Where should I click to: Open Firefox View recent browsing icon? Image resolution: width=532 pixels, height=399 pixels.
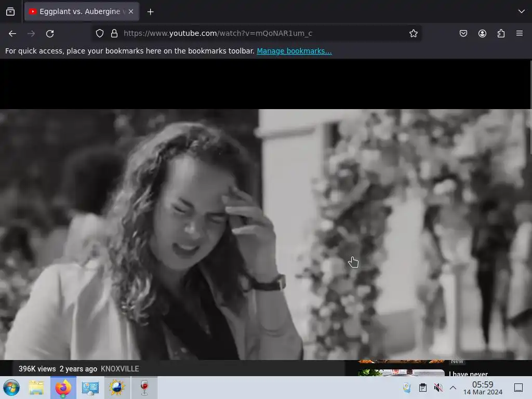pyautogui.click(x=10, y=11)
